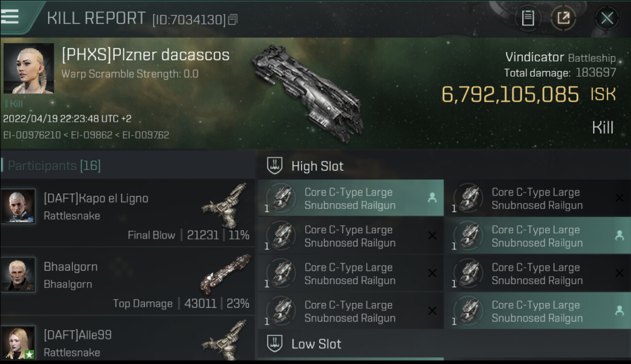Image resolution: width=631 pixels, height=364 pixels.
Task: Share the kill report externally
Action: point(563,18)
